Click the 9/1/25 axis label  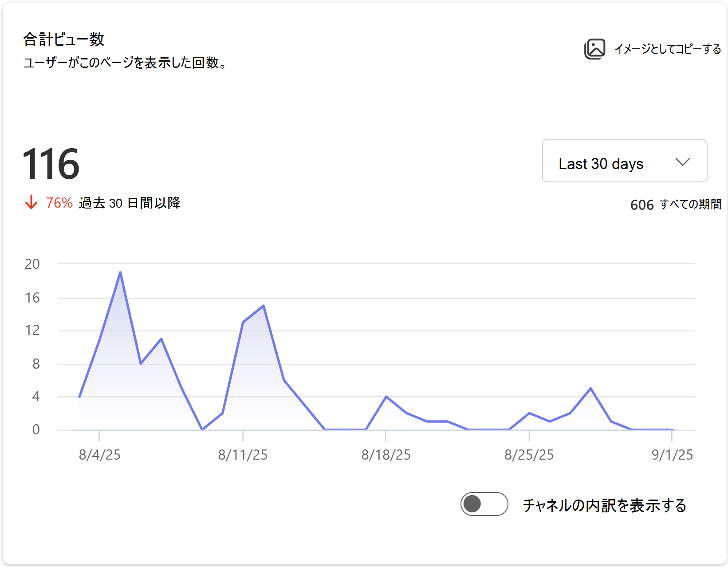(672, 455)
